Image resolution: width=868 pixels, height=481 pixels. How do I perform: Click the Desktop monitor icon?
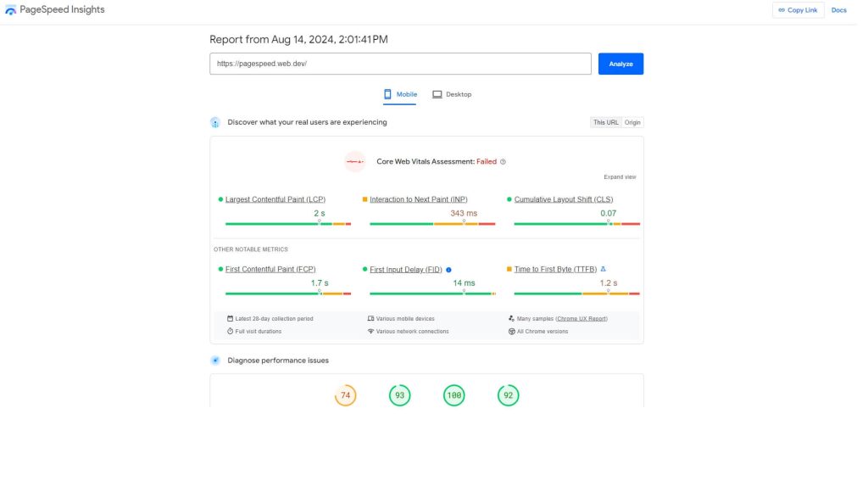pos(437,95)
